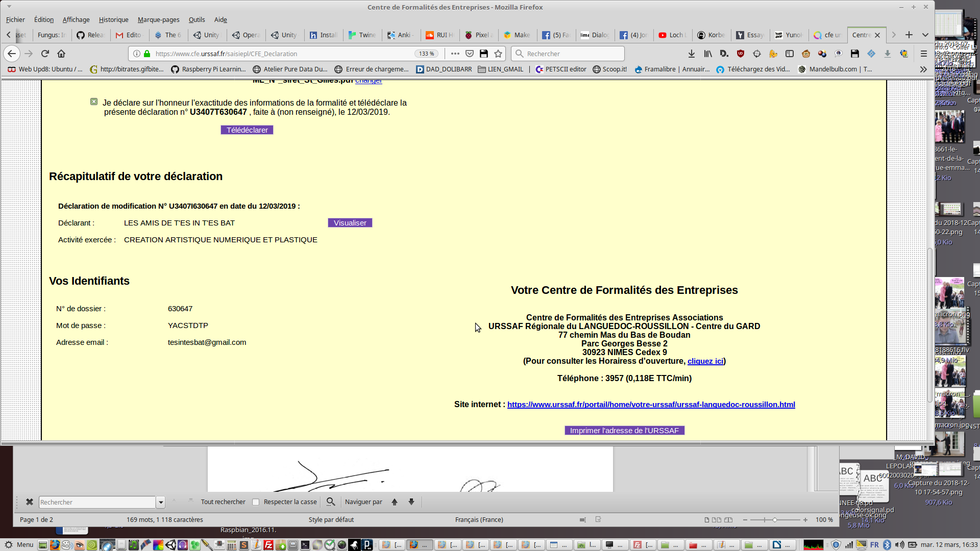Show more bookmarks chevron

pyautogui.click(x=923, y=69)
